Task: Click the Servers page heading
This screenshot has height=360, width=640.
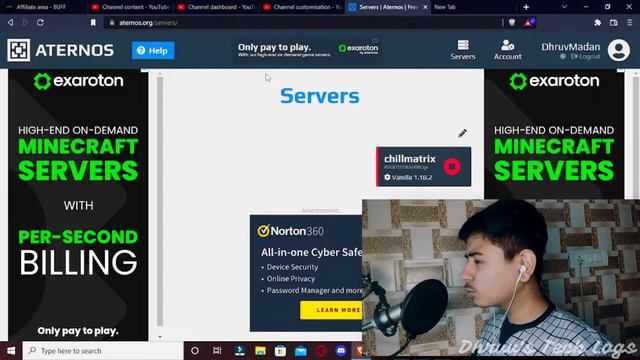Action: click(x=320, y=96)
